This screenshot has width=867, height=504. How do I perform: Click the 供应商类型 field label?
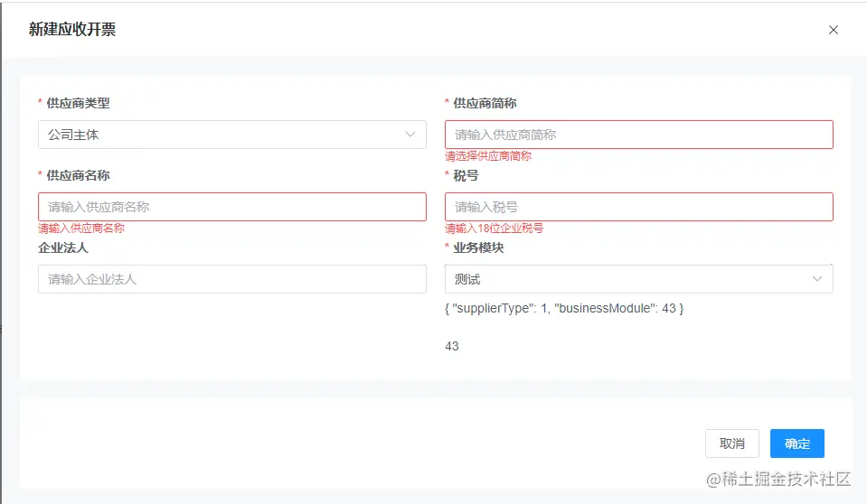[78, 103]
